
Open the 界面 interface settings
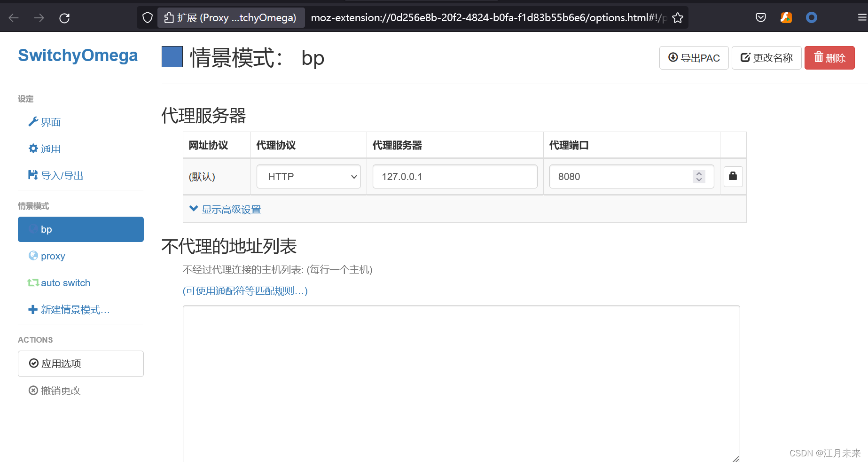pyautogui.click(x=45, y=122)
